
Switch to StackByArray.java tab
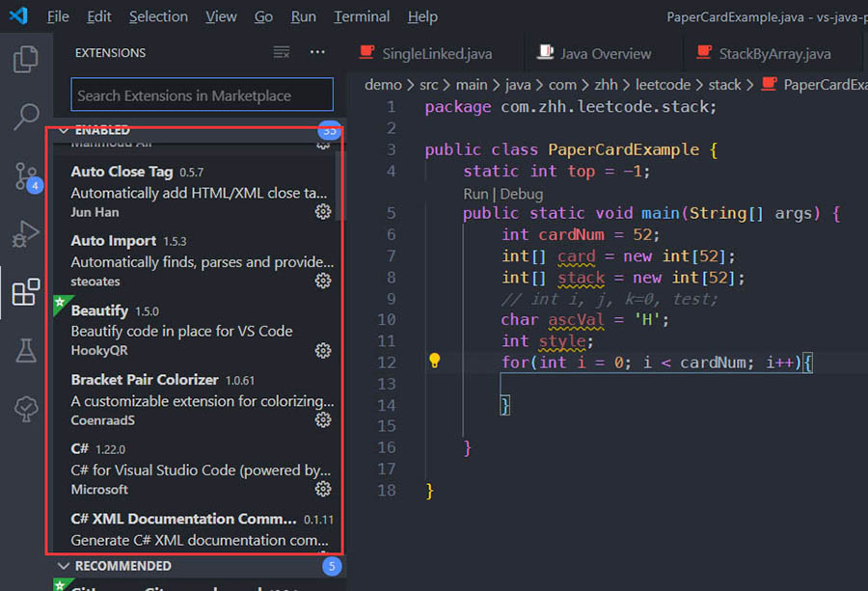click(x=773, y=53)
